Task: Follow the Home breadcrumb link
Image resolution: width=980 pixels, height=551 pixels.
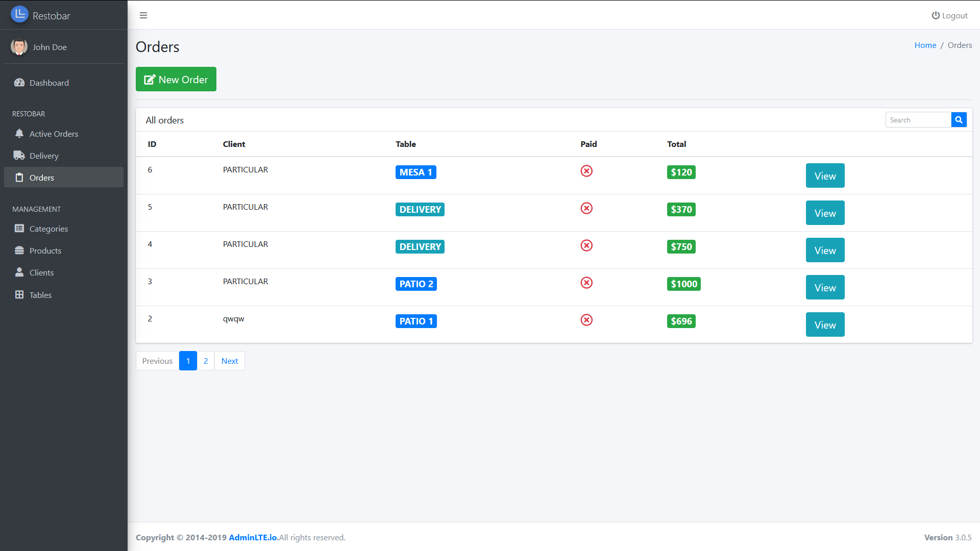Action: coord(925,45)
